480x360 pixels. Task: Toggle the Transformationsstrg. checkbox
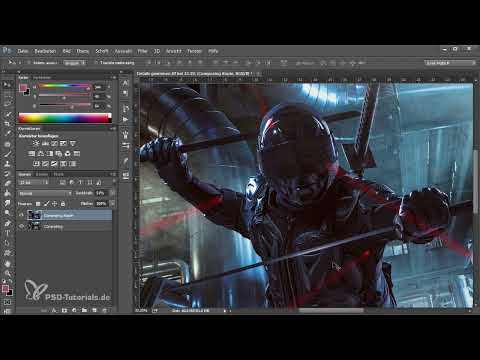96,63
